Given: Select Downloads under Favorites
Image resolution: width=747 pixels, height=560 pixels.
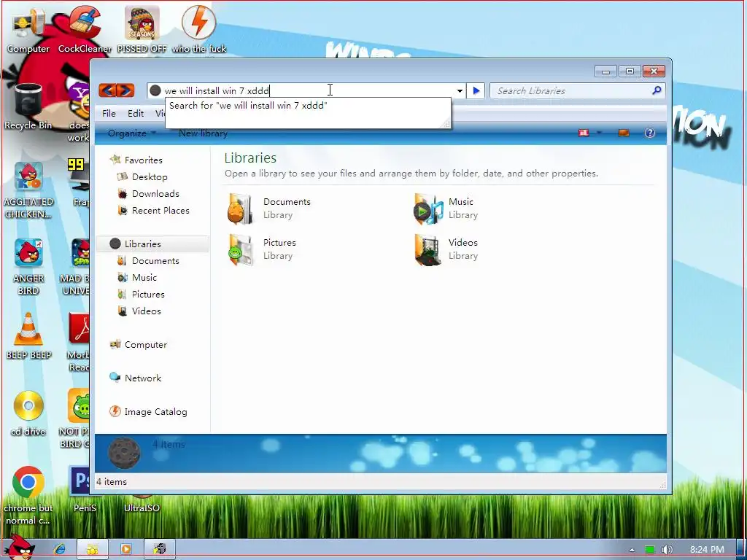Looking at the screenshot, I should [x=155, y=194].
